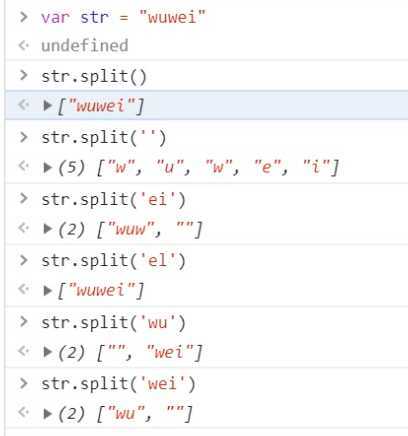The image size is (408, 436).
Task: Click the "wei" string in the result array
Action: pos(170,352)
